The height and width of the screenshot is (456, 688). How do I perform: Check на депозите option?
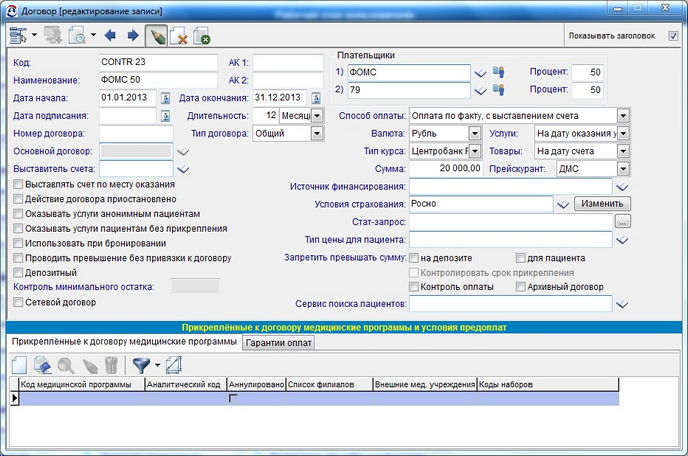(414, 258)
